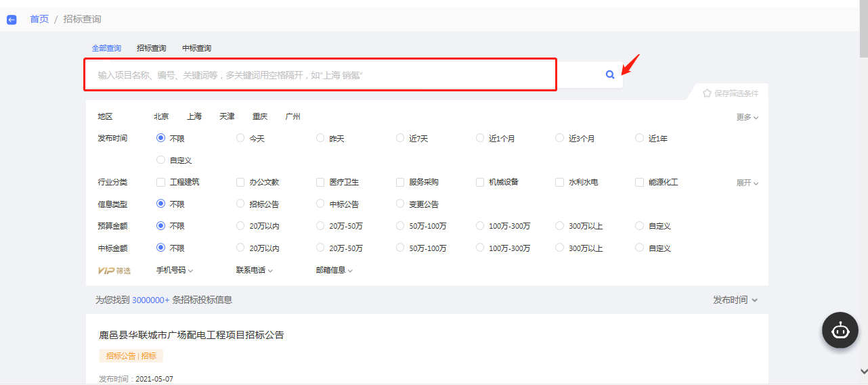Select 发布时间 不限 radio

[160, 138]
